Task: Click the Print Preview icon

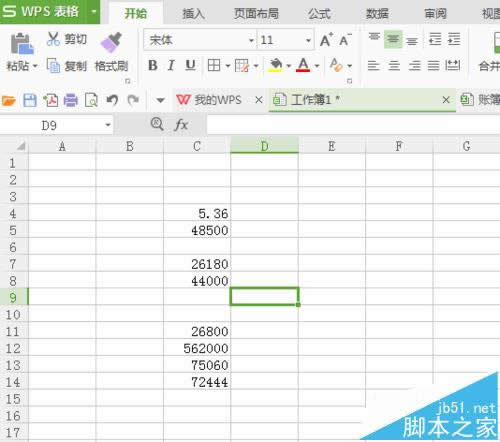Action: pyautogui.click(x=91, y=100)
